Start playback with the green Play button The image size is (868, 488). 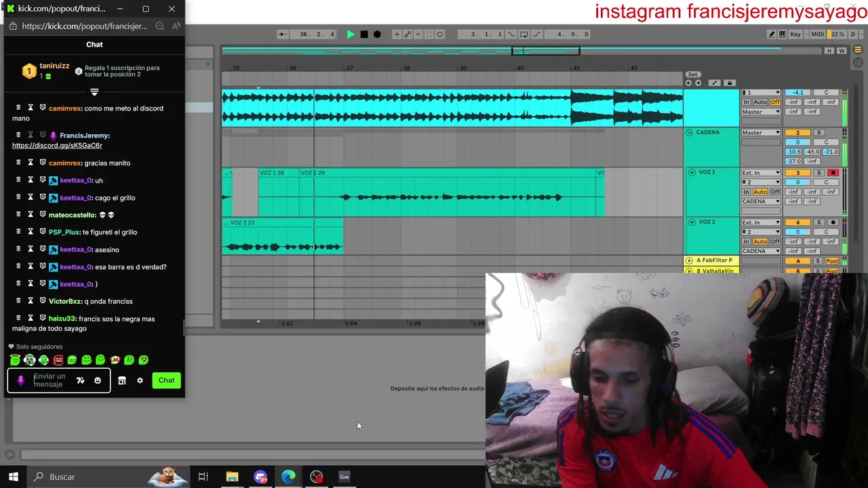click(351, 34)
